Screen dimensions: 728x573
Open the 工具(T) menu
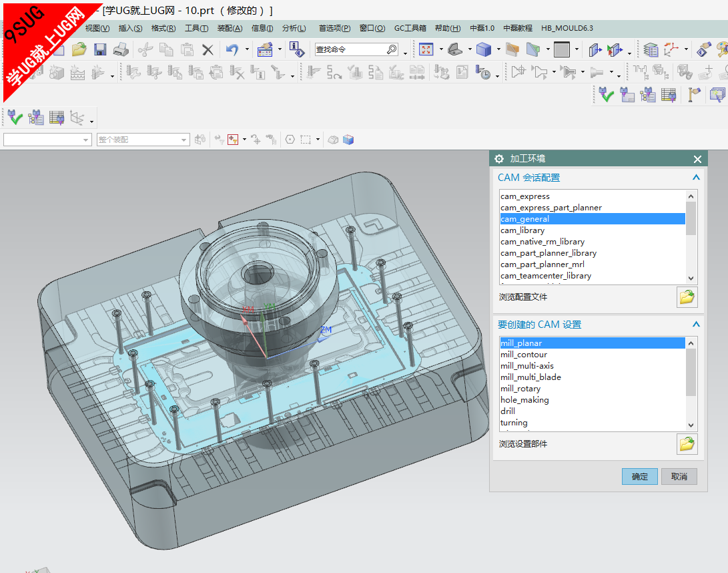(x=196, y=28)
